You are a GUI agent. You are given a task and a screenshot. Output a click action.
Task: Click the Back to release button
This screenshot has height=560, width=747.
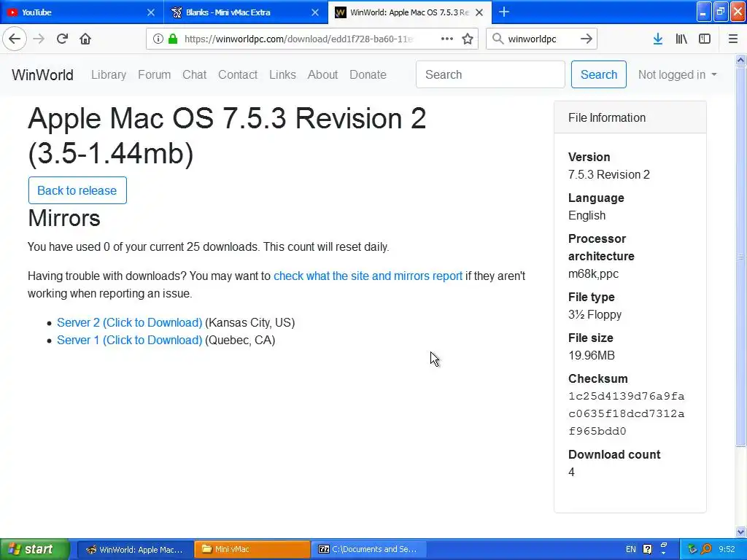(77, 190)
